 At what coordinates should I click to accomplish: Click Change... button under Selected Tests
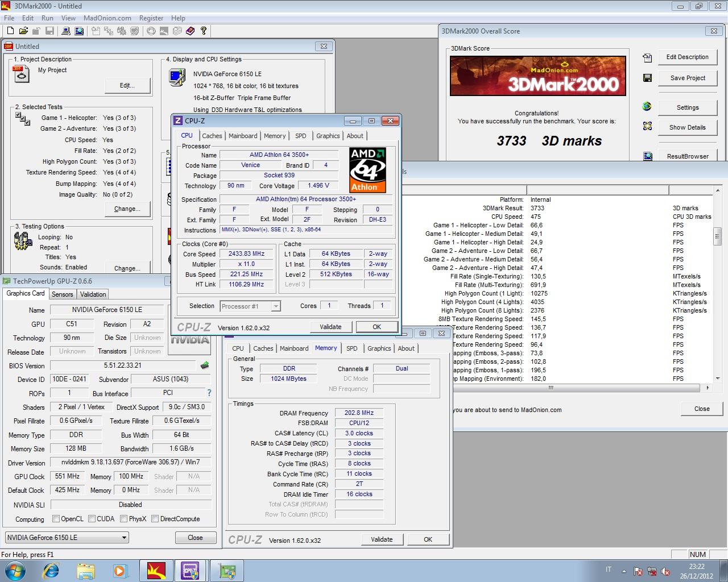point(127,209)
